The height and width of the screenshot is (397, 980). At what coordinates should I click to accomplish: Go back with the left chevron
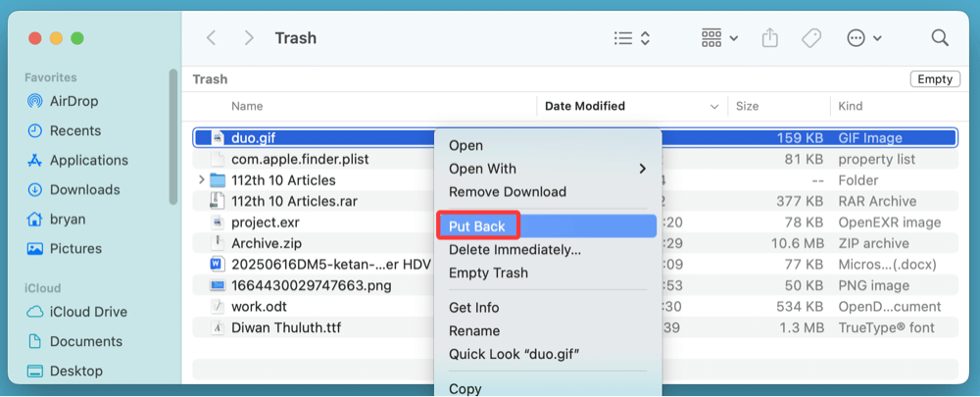[x=212, y=38]
